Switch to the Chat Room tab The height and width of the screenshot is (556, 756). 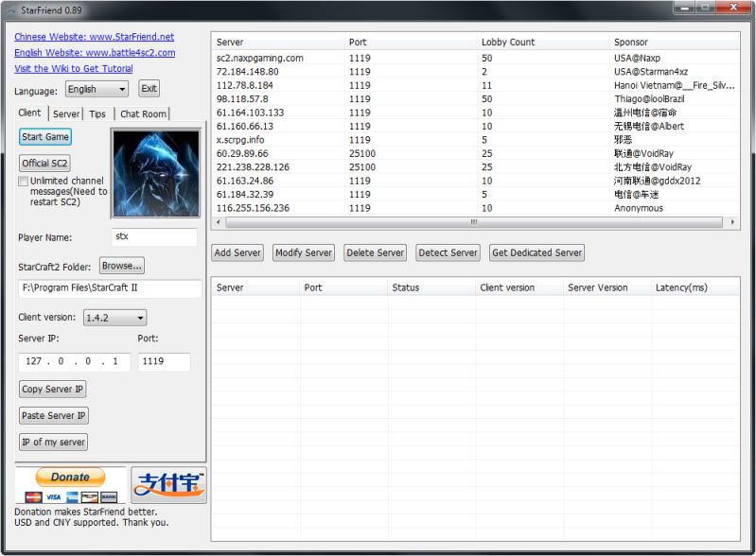pos(143,113)
